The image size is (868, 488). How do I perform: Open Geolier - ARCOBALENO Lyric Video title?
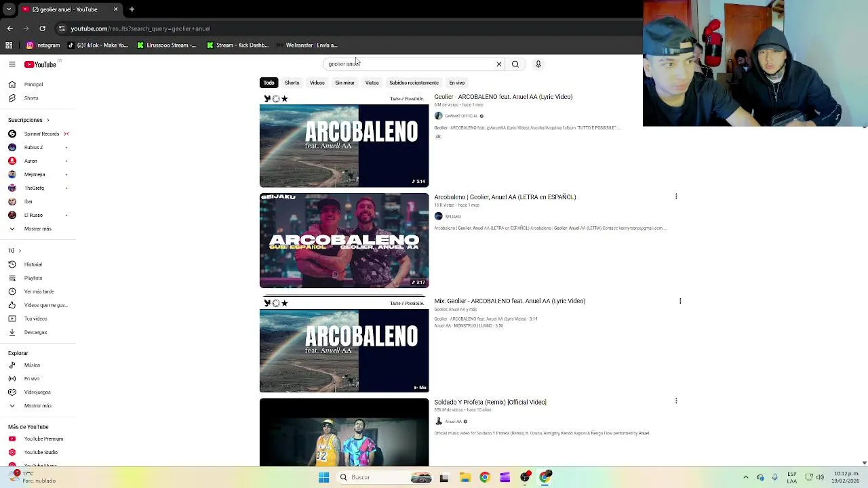click(x=503, y=97)
